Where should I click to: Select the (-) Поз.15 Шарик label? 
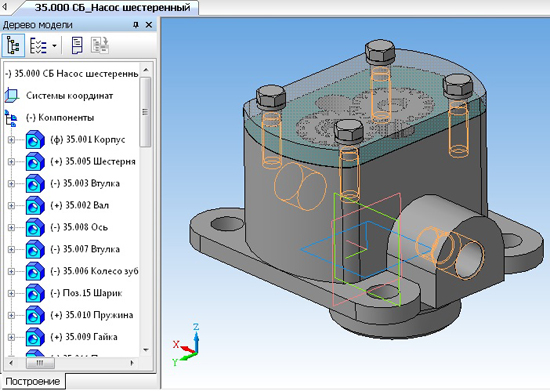86,293
